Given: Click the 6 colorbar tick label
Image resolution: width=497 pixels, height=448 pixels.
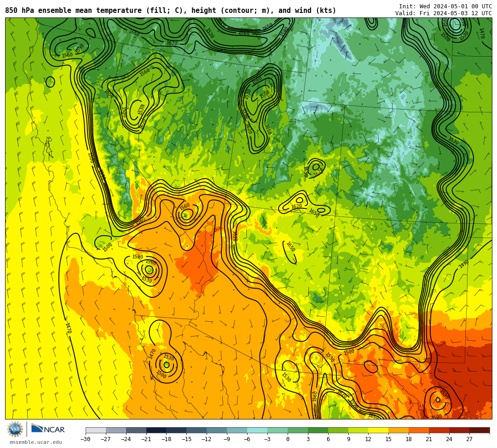Looking at the screenshot, I should point(328,439).
